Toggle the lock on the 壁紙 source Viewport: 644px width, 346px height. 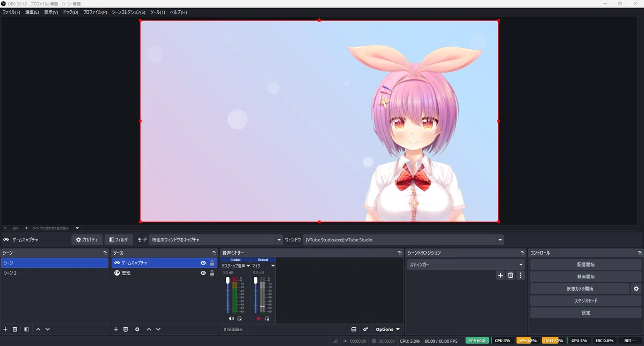212,273
